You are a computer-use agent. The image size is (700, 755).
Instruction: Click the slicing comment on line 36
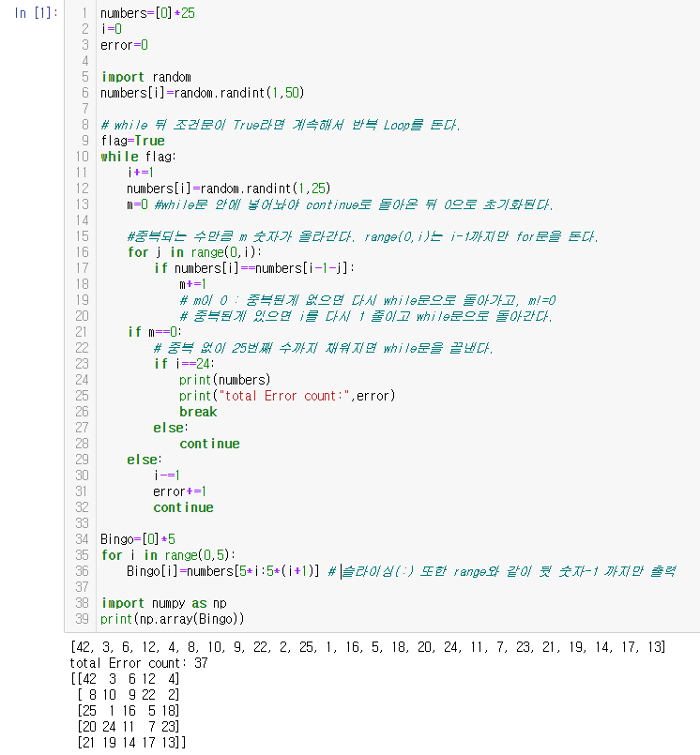point(502,571)
